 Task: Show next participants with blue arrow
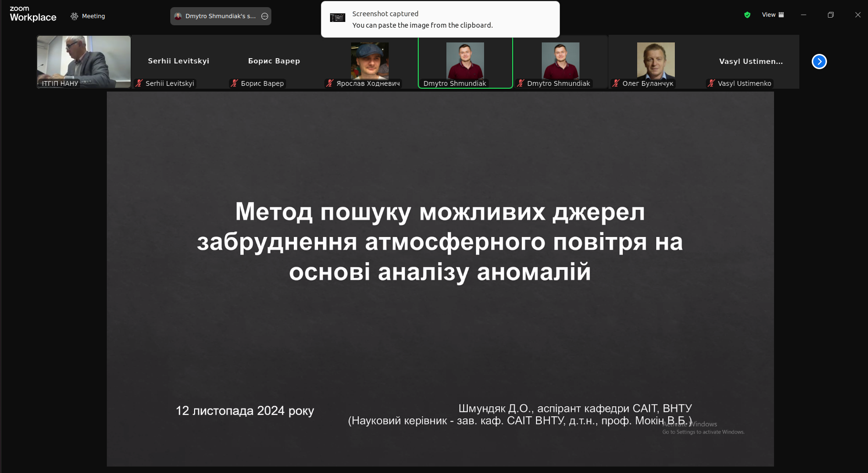coord(819,62)
